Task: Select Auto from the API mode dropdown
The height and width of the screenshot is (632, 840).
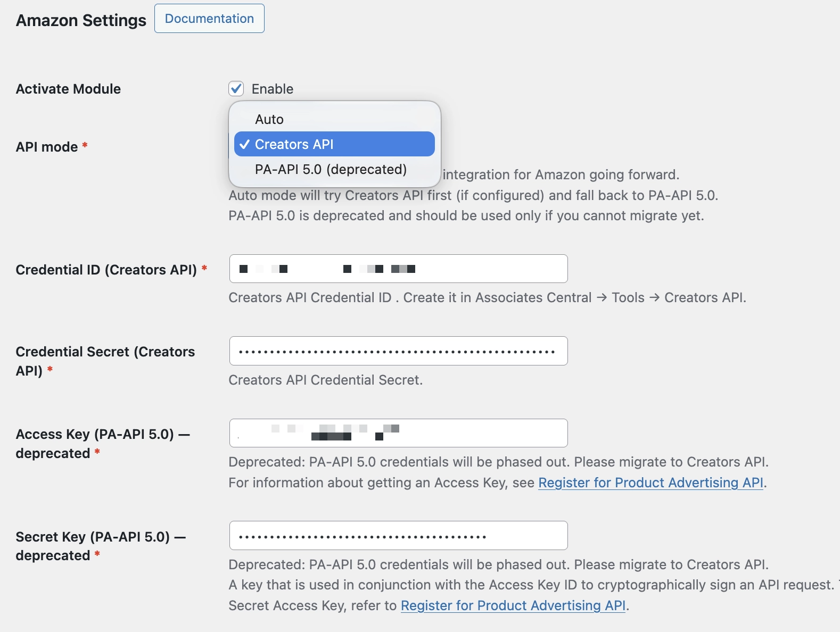Action: [x=269, y=119]
